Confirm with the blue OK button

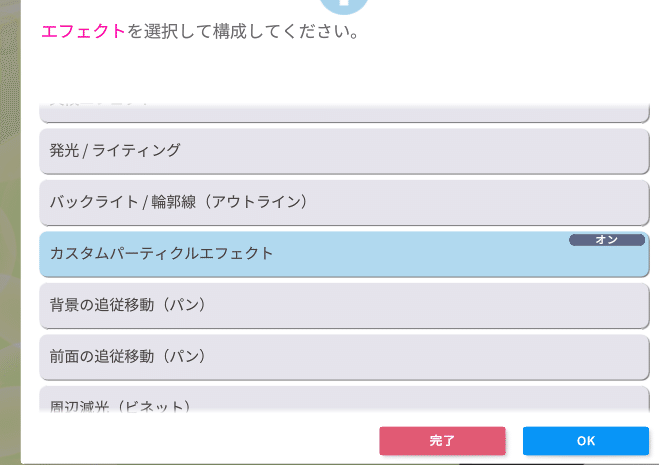tap(586, 441)
